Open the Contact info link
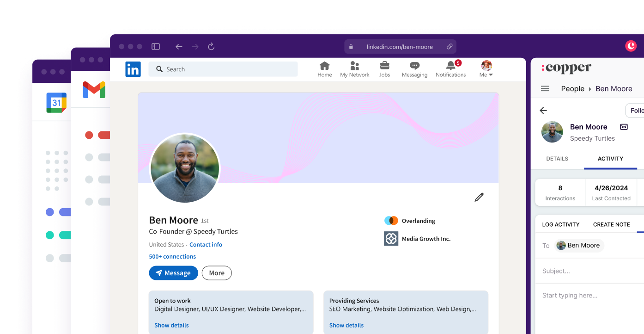 tap(206, 244)
